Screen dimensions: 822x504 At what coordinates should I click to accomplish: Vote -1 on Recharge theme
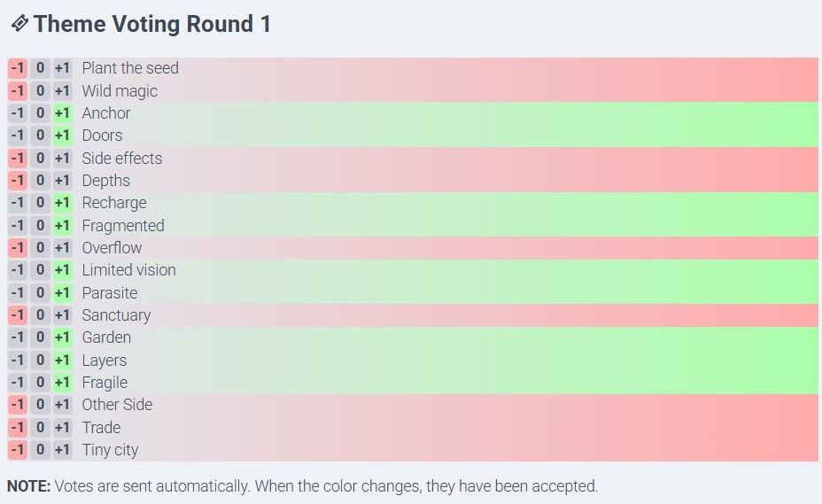(x=18, y=203)
